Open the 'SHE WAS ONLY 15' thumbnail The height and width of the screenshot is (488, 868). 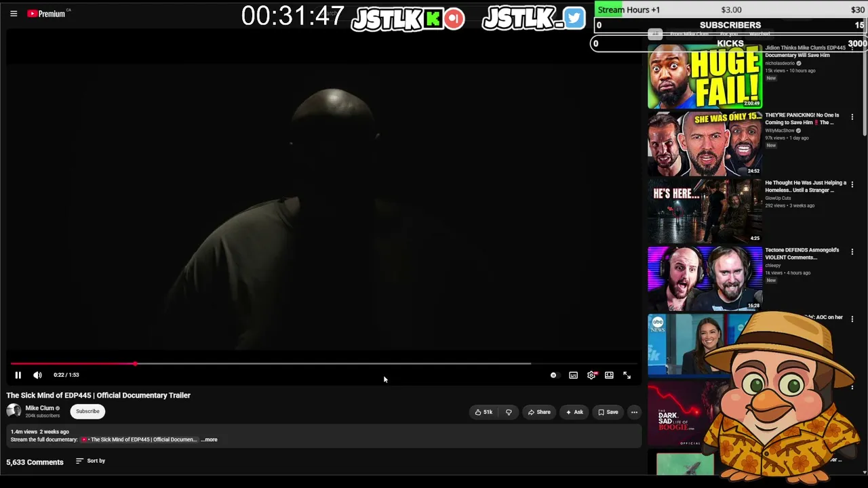[705, 144]
